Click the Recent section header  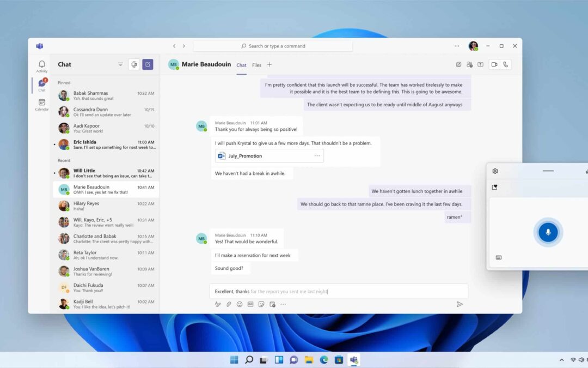click(x=64, y=160)
